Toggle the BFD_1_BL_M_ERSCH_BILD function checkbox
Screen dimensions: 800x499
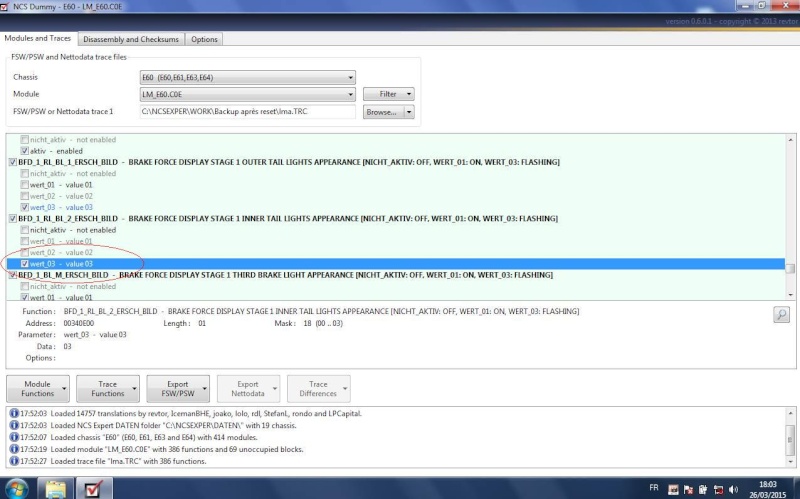[x=13, y=275]
